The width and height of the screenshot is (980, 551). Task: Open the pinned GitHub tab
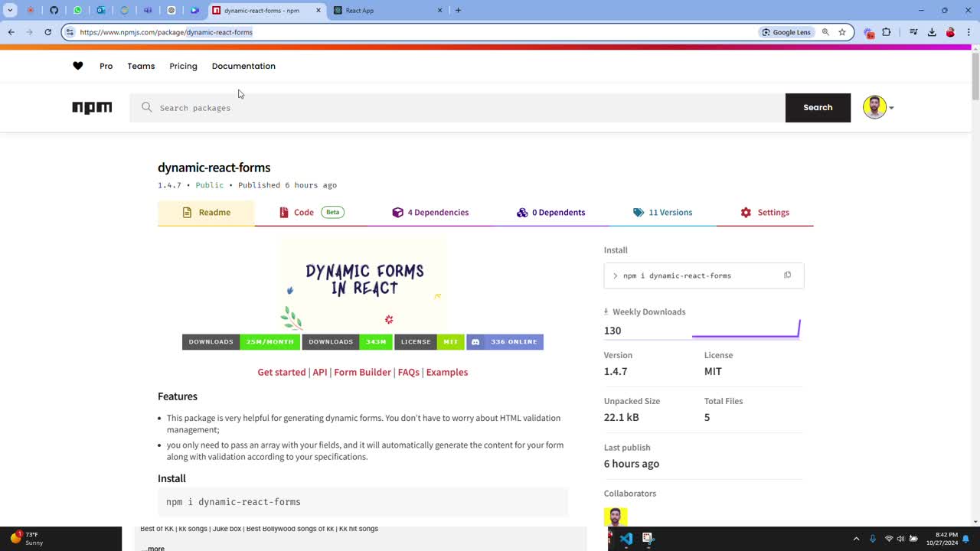54,10
